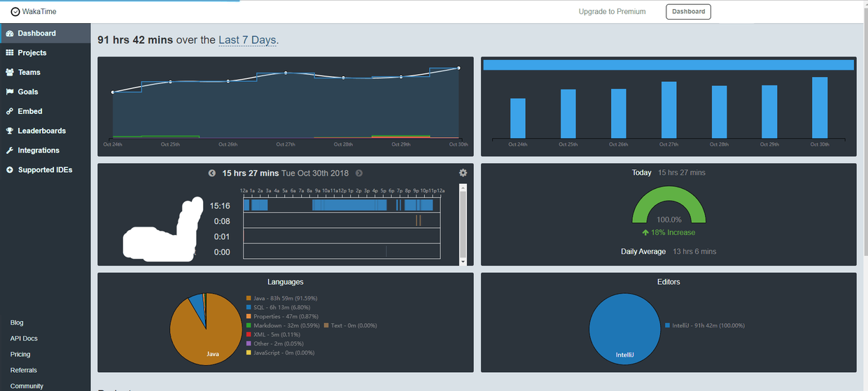Click the 15:16 project timeline row
The height and width of the screenshot is (391, 868).
342,205
